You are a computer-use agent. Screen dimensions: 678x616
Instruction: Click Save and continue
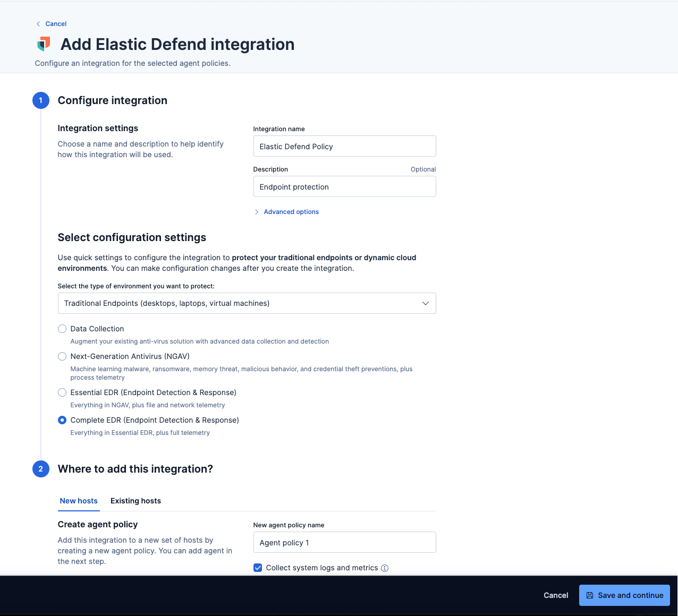[624, 595]
